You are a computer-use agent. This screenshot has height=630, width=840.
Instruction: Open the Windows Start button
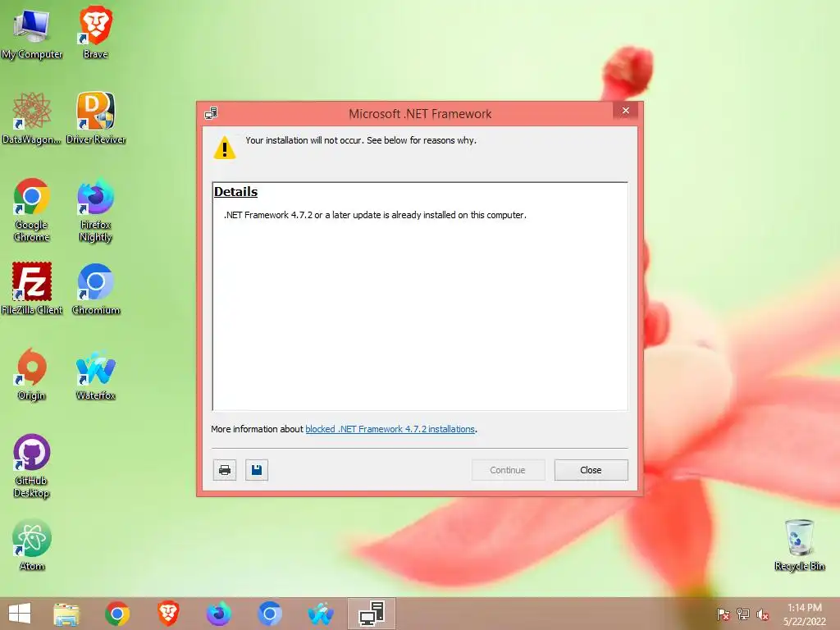(20, 614)
